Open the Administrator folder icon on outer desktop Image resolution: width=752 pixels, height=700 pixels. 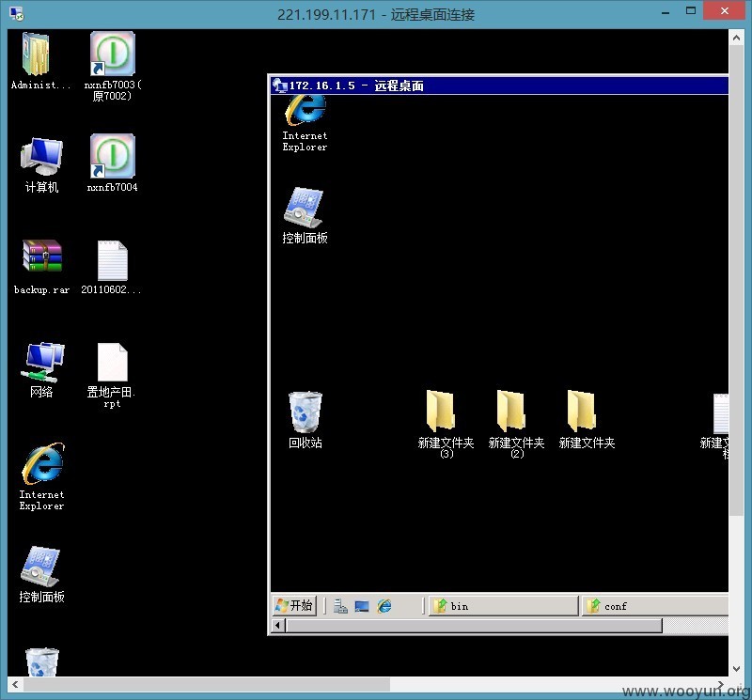(37, 54)
